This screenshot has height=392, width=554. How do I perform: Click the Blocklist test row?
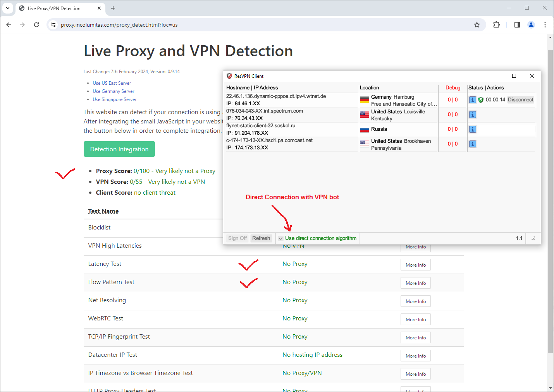153,228
